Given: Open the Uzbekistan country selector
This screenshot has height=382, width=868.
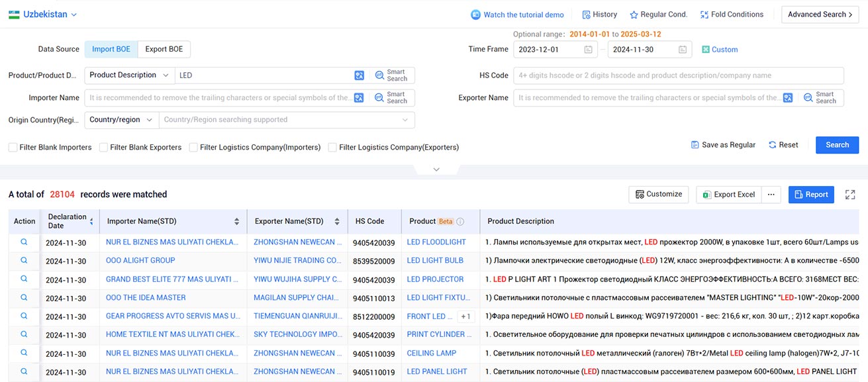Looking at the screenshot, I should tap(43, 15).
